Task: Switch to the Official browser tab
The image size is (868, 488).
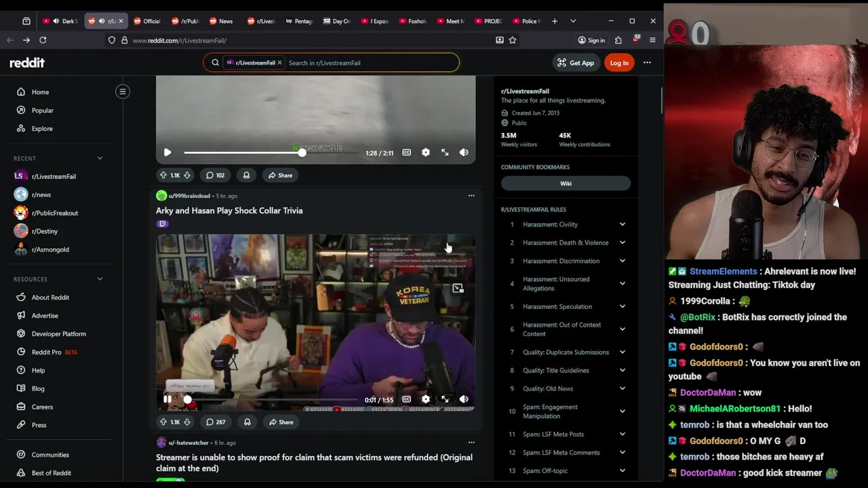Action: click(x=146, y=21)
